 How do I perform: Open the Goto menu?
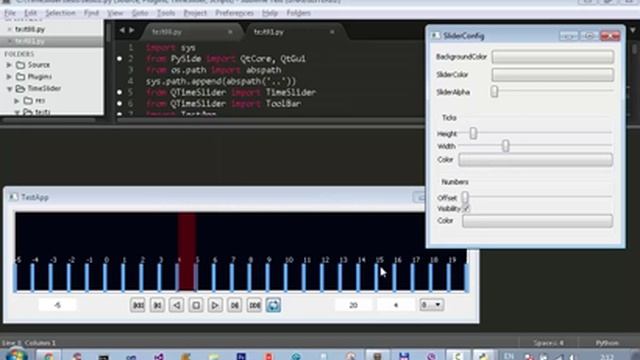pos(140,13)
